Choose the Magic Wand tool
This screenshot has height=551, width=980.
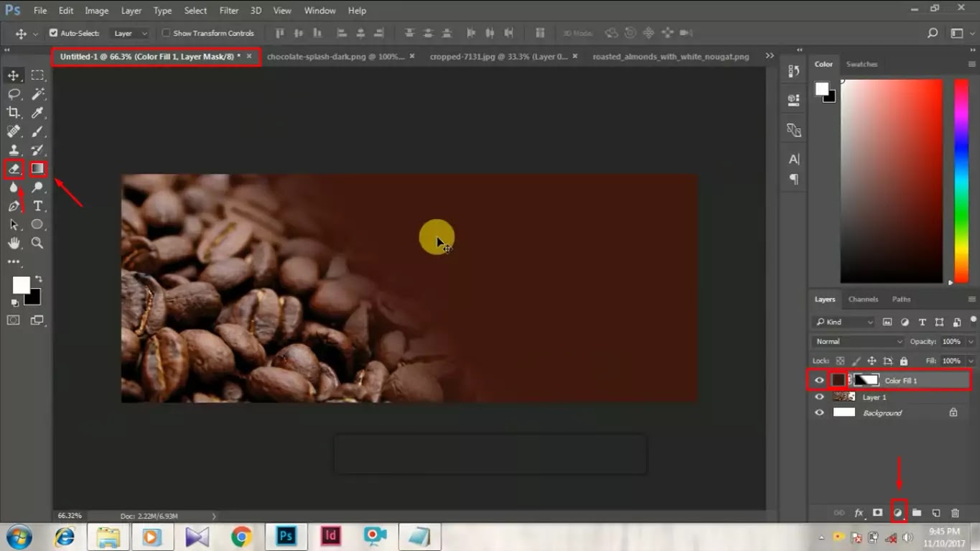(37, 94)
